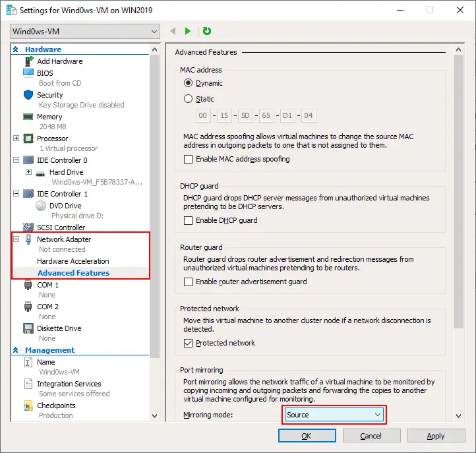Select the Checkpoints management item

(56, 406)
